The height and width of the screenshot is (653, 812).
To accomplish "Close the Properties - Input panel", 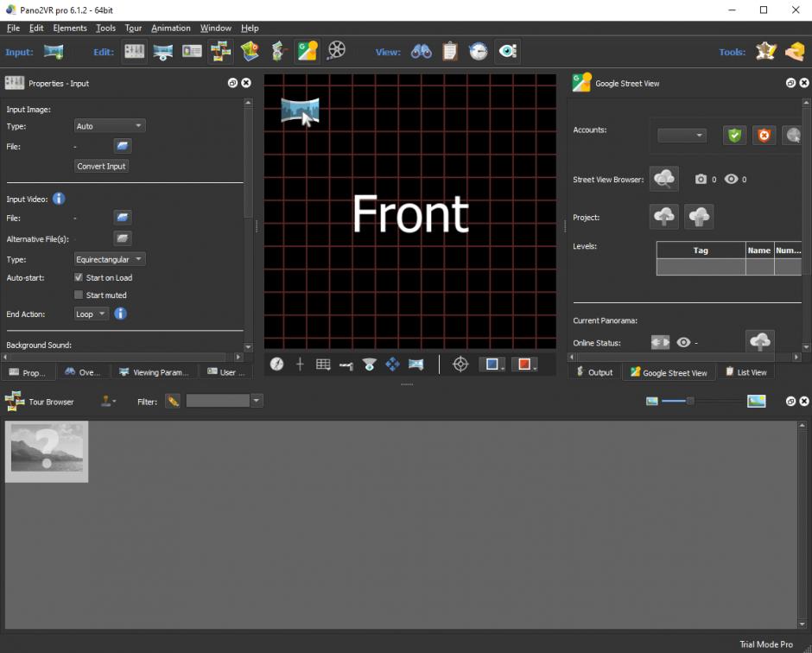I will point(246,83).
